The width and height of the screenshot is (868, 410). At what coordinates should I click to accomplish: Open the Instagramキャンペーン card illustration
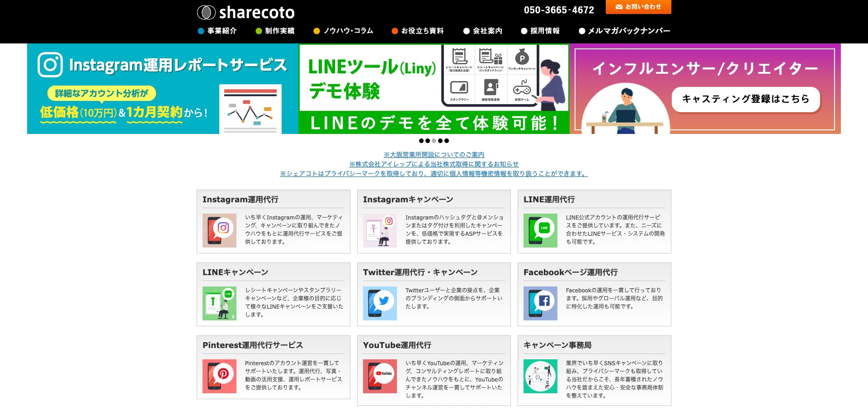pos(380,230)
